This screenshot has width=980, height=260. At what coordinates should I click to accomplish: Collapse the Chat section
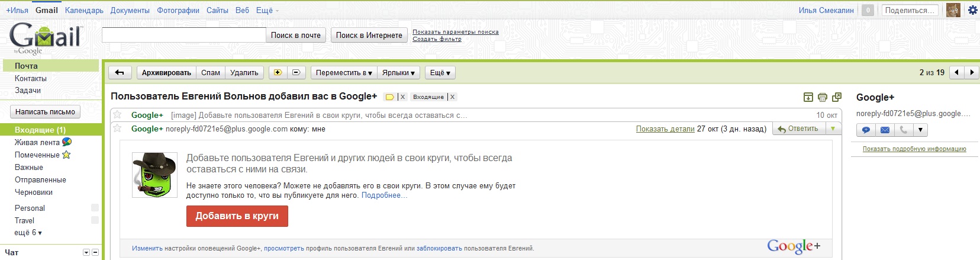click(x=95, y=252)
